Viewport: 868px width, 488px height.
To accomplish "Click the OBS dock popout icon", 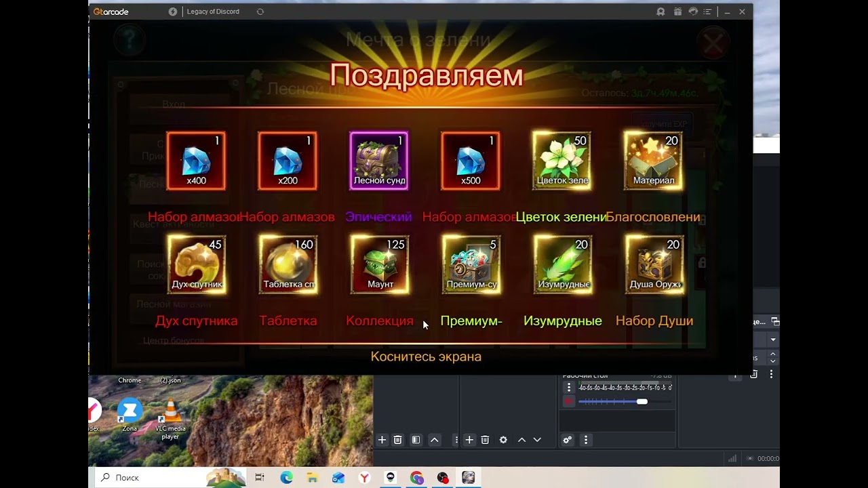I will coord(775,321).
